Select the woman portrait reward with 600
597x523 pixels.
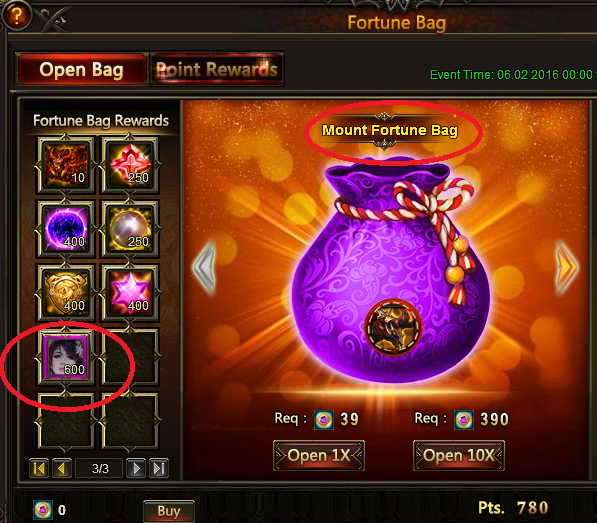point(66,357)
